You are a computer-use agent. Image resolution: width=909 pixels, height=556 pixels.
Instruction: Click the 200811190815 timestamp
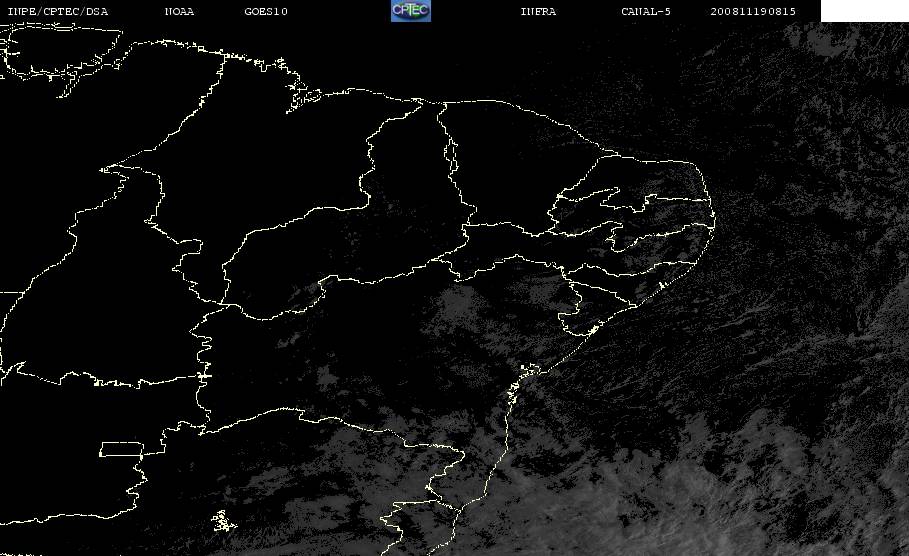pos(753,12)
